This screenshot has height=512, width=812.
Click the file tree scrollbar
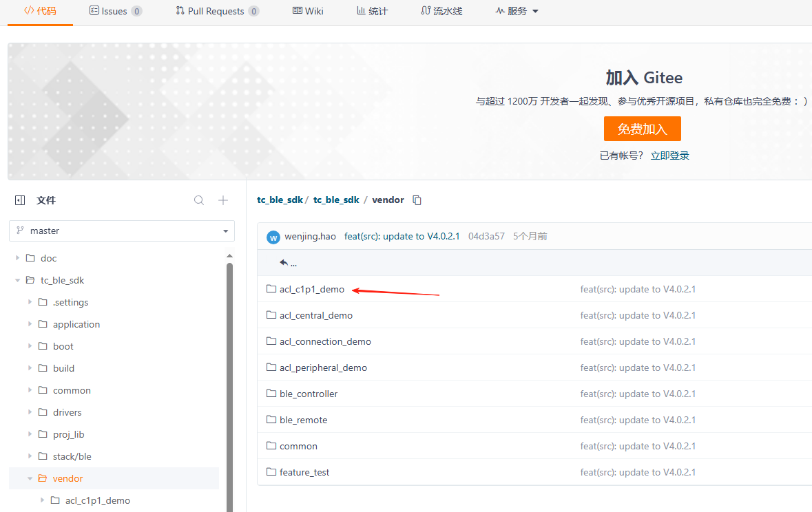(x=229, y=387)
